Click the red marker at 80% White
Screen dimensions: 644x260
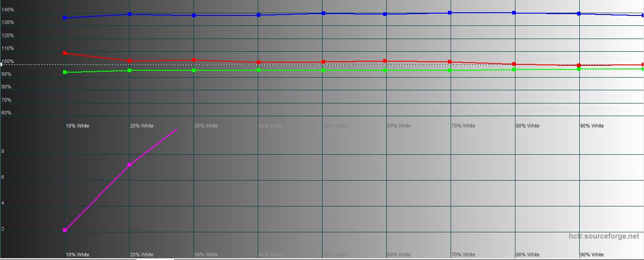tap(514, 64)
